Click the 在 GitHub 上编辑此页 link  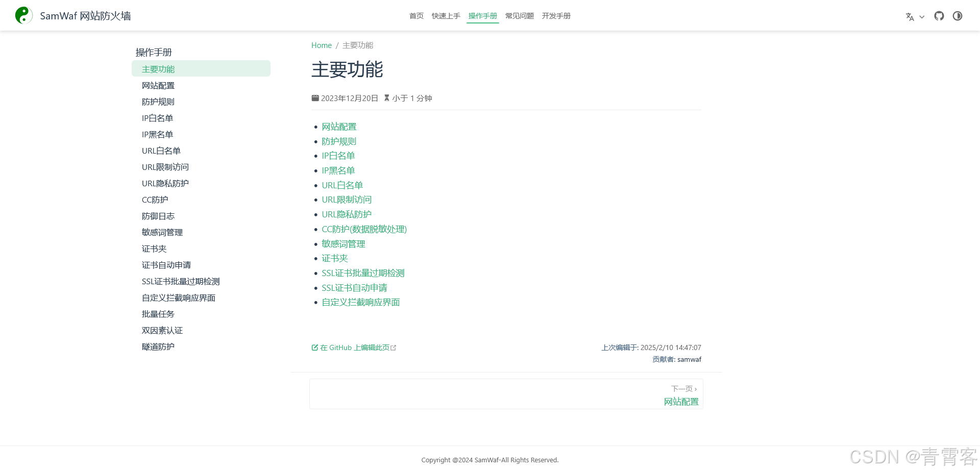coord(354,347)
